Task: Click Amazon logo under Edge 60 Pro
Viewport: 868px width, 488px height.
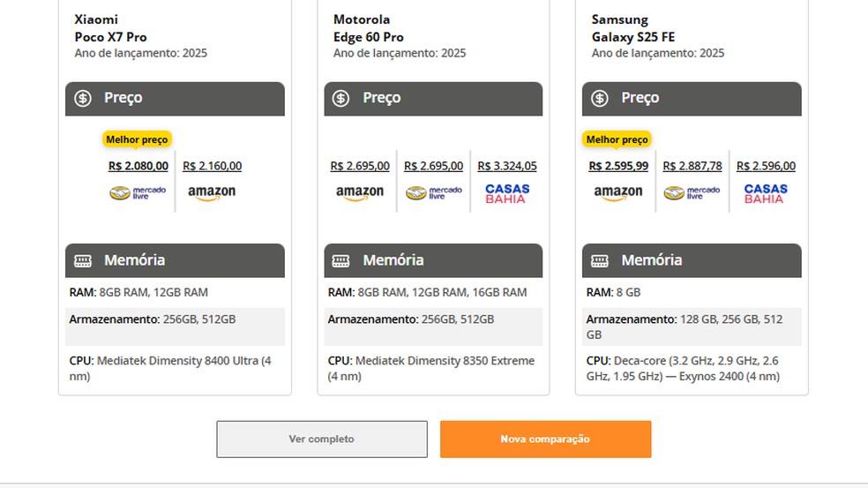Action: 360,193
